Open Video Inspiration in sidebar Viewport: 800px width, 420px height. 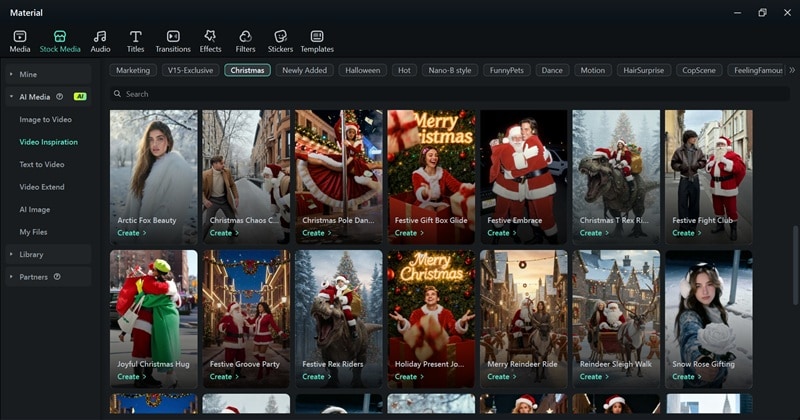point(48,142)
